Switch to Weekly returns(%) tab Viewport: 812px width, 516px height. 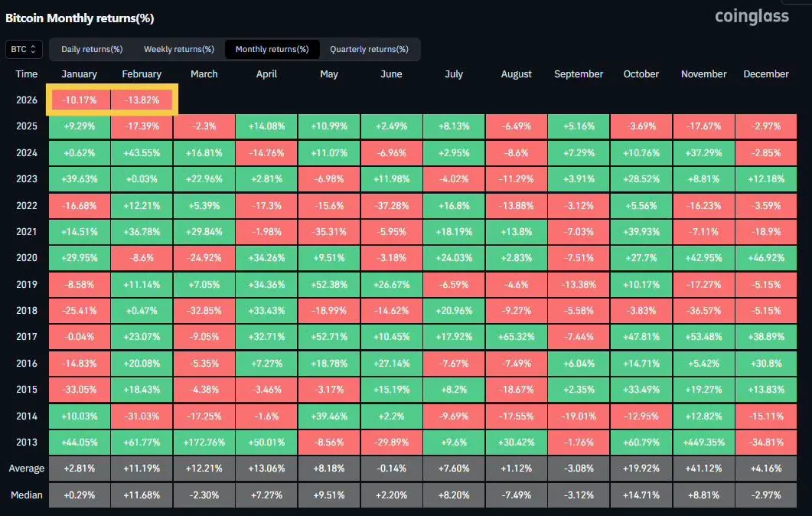[x=178, y=49]
